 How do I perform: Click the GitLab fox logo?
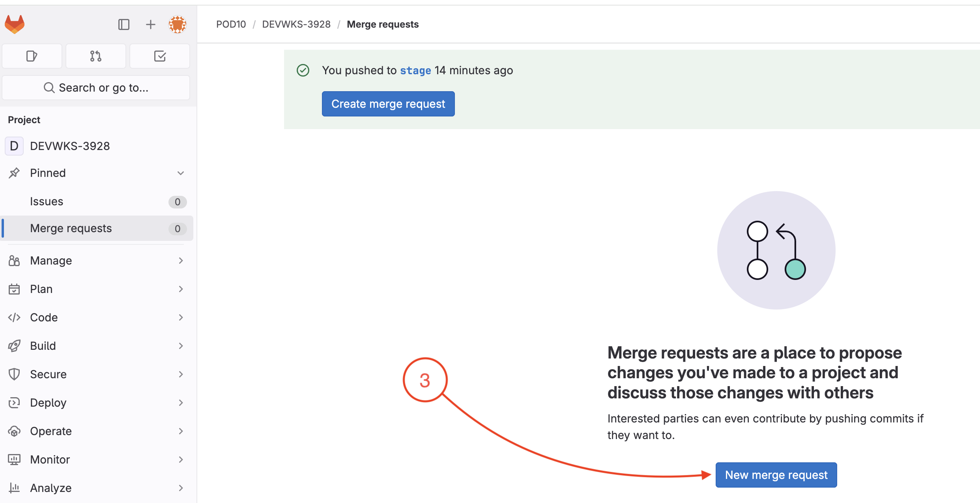tap(15, 24)
